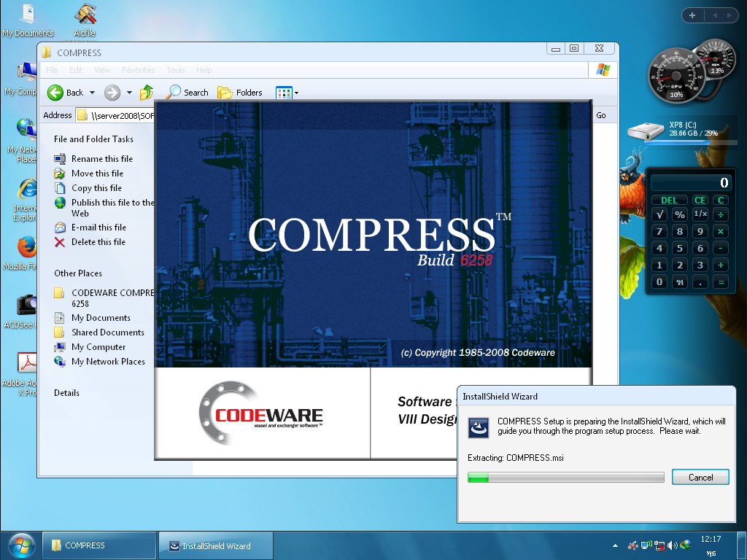Click E-mail this file
This screenshot has width=747, height=560.
[x=98, y=227]
